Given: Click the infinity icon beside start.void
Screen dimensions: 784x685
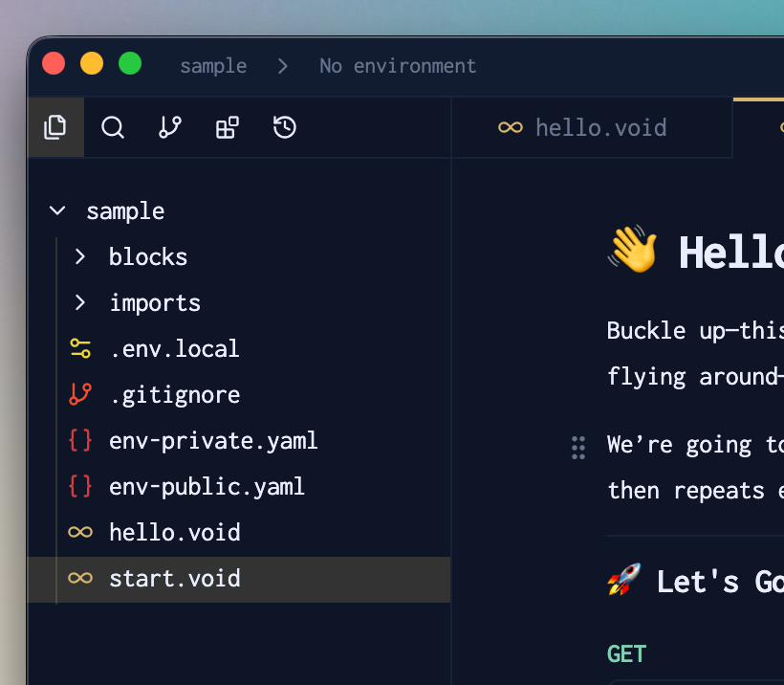Looking at the screenshot, I should (80, 579).
